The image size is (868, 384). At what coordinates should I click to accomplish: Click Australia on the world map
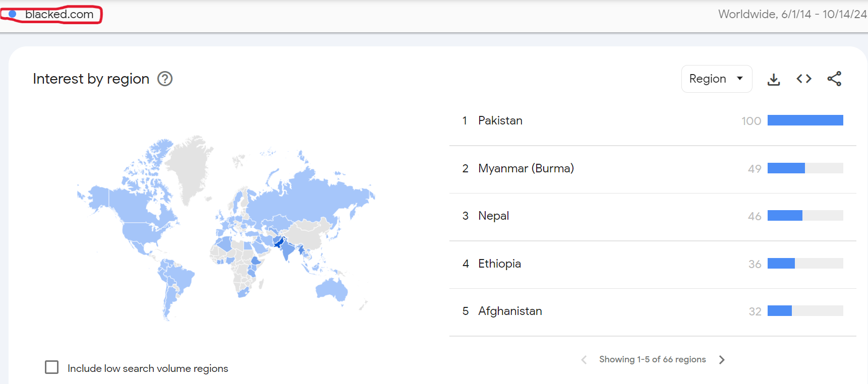tap(331, 290)
